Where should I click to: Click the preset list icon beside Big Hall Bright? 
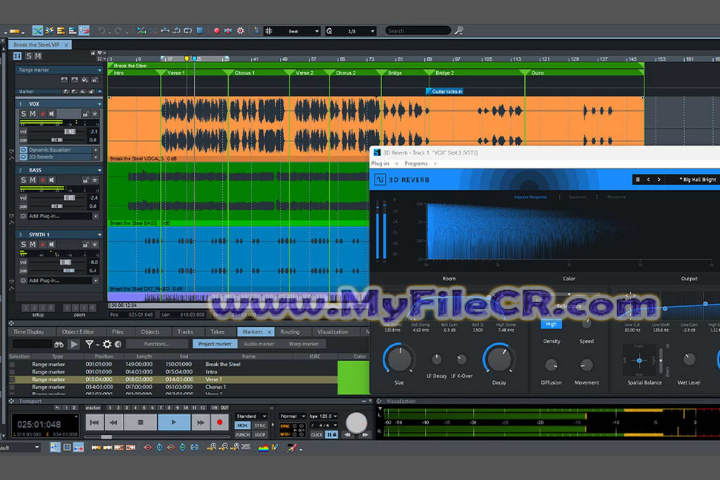[x=637, y=180]
